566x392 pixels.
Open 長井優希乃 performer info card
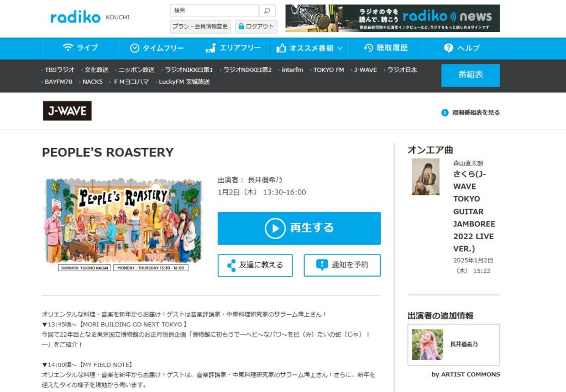(454, 345)
